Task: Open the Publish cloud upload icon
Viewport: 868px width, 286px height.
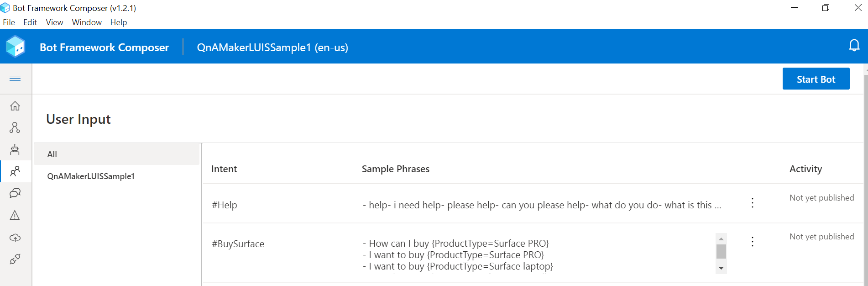Action: (15, 238)
